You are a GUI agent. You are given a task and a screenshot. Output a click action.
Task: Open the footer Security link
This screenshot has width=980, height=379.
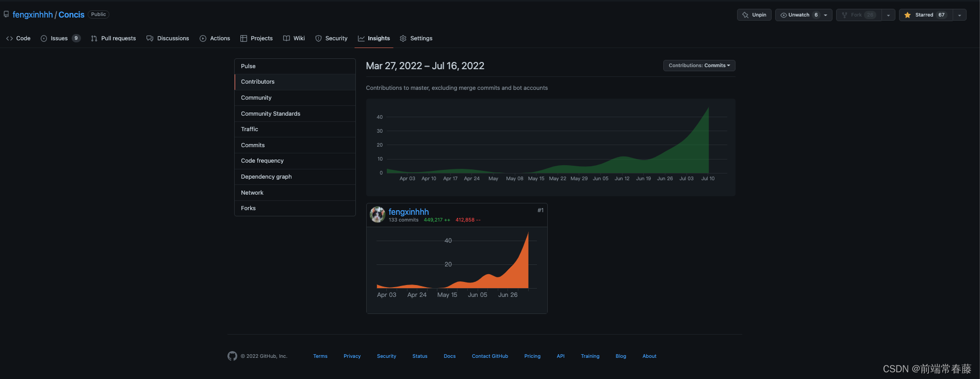(x=386, y=356)
